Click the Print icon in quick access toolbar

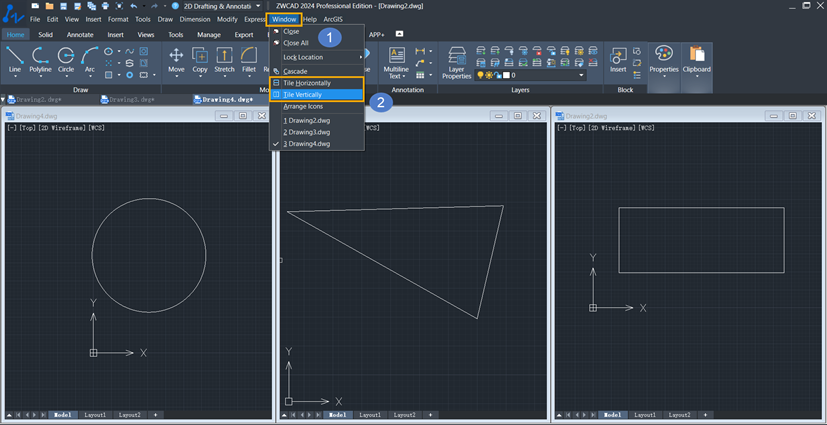(105, 6)
